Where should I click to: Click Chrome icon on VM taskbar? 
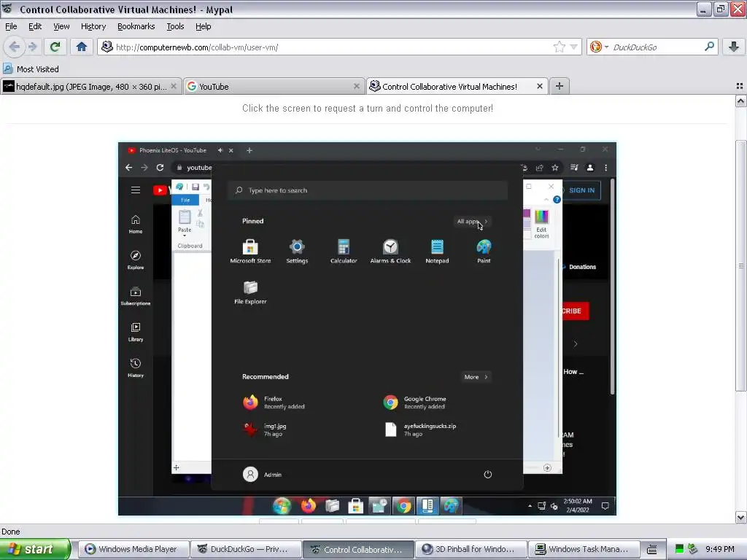[403, 506]
